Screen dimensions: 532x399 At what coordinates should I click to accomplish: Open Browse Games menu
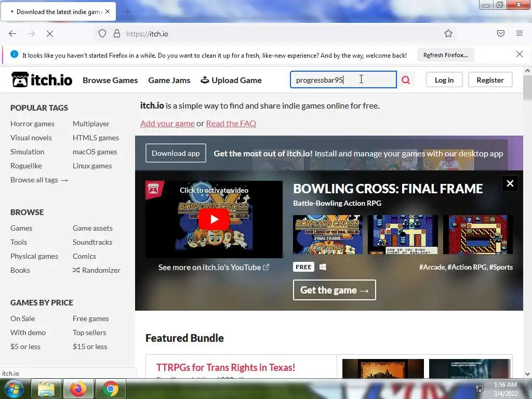pyautogui.click(x=110, y=81)
